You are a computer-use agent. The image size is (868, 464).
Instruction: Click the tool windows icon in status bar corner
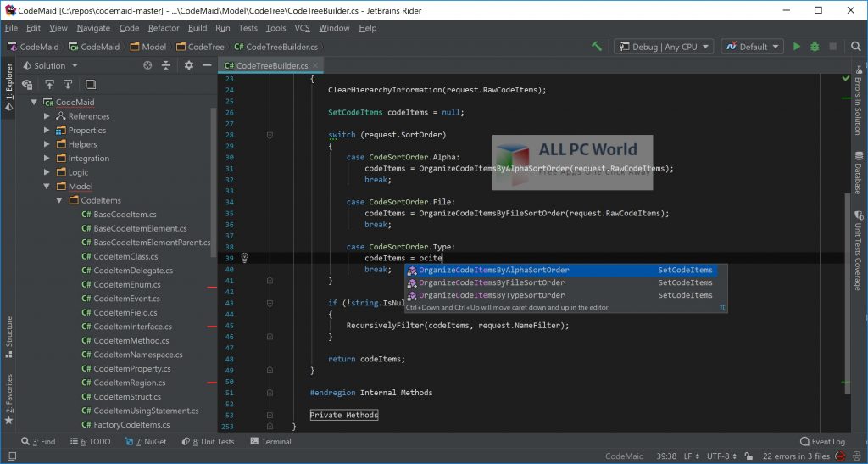tap(11, 456)
